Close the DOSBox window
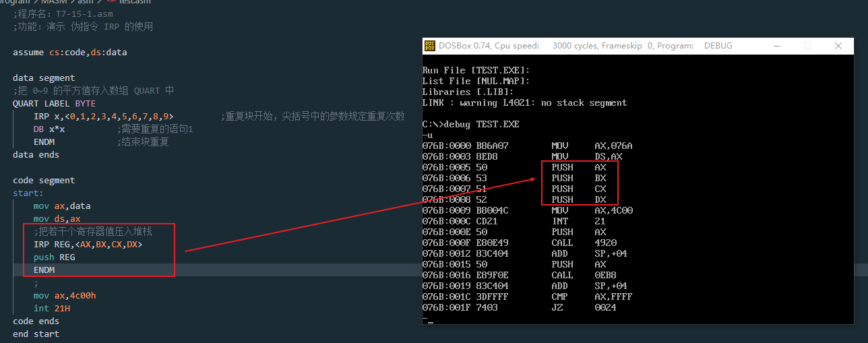The height and width of the screenshot is (343, 868). pos(838,46)
